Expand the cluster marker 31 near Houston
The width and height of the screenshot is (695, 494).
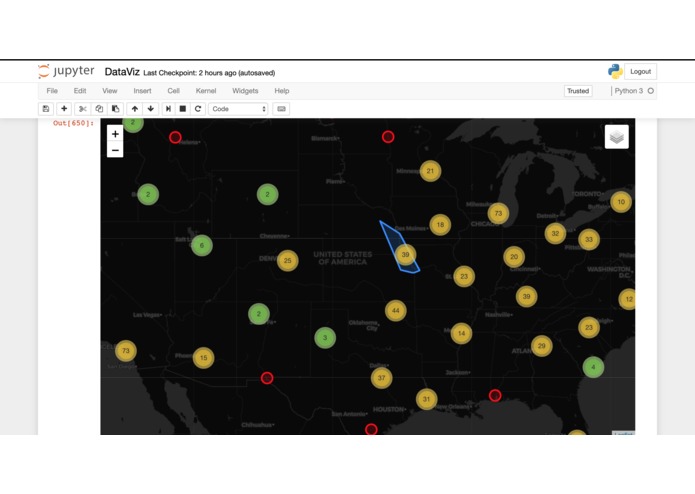click(x=426, y=399)
